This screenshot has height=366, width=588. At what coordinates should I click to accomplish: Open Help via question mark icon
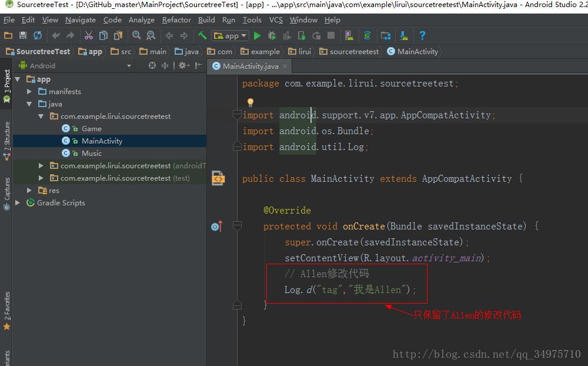pyautogui.click(x=422, y=36)
